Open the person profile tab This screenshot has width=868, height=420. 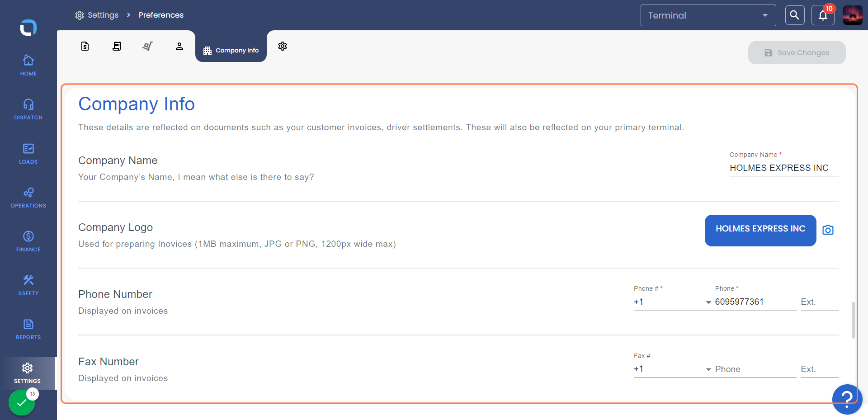(179, 46)
